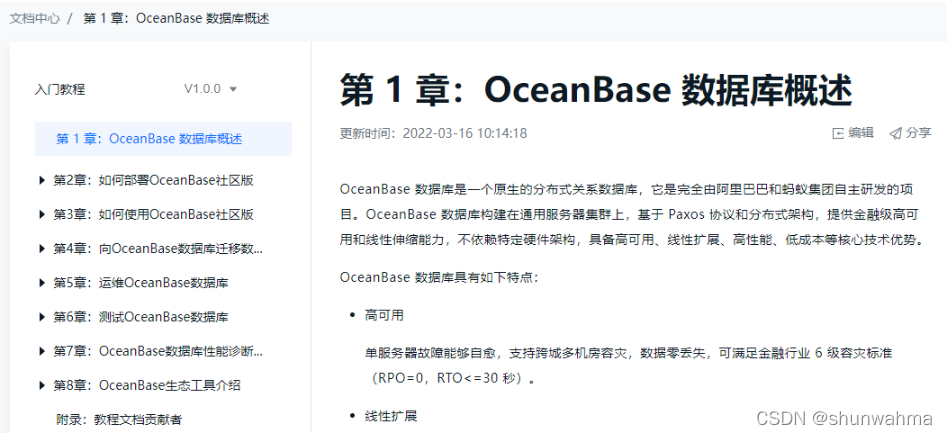Expand 第7章 performance diagnosis chapter triangle

pyautogui.click(x=42, y=351)
